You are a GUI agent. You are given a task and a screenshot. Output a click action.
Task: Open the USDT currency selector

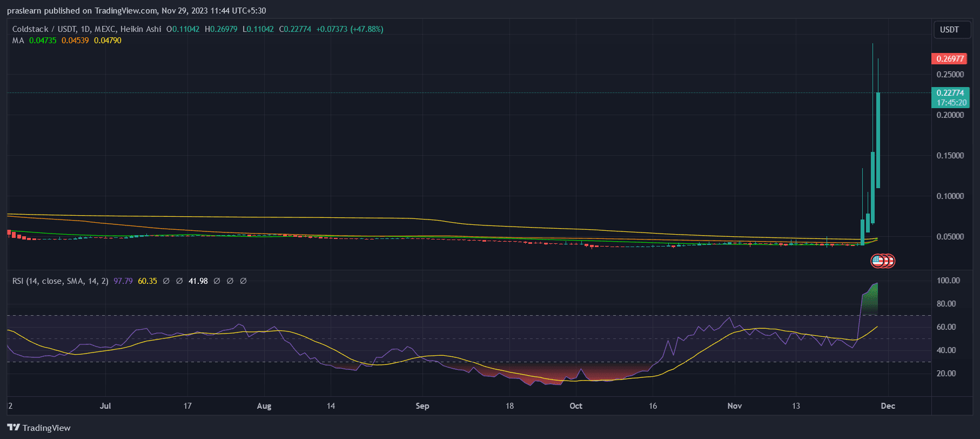[x=949, y=30]
